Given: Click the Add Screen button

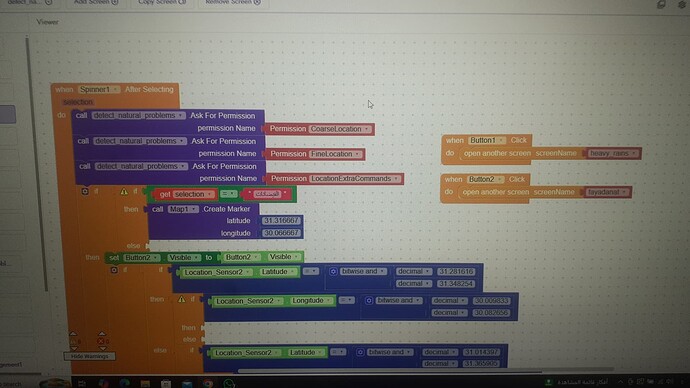Looking at the screenshot, I should pyautogui.click(x=96, y=2).
